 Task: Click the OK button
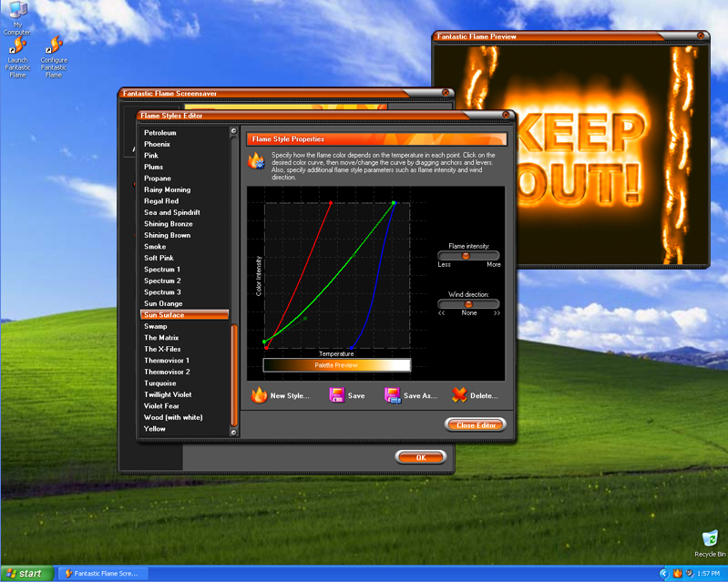[420, 457]
